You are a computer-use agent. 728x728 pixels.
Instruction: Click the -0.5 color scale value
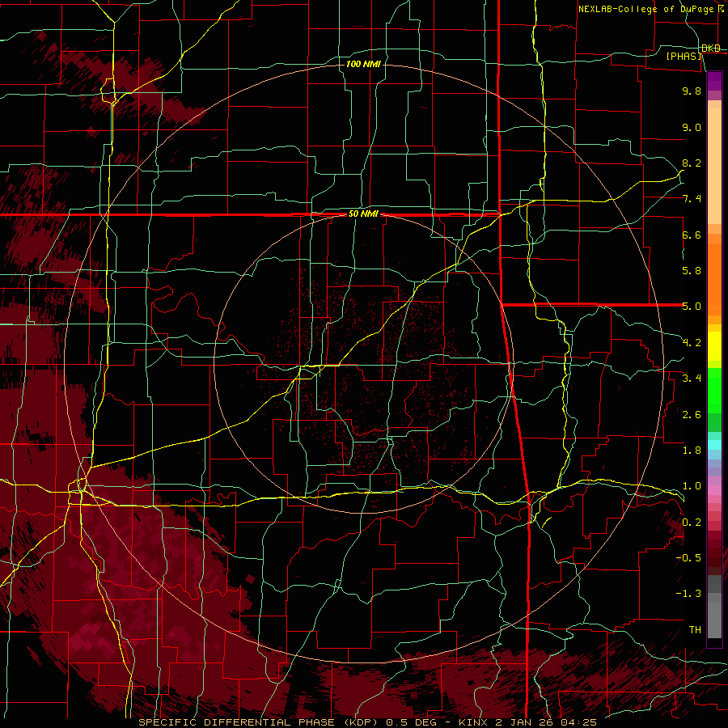688,558
